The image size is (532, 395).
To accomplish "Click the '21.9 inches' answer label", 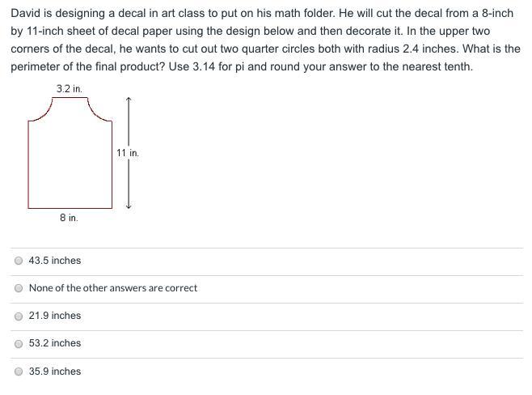I will point(54,316).
